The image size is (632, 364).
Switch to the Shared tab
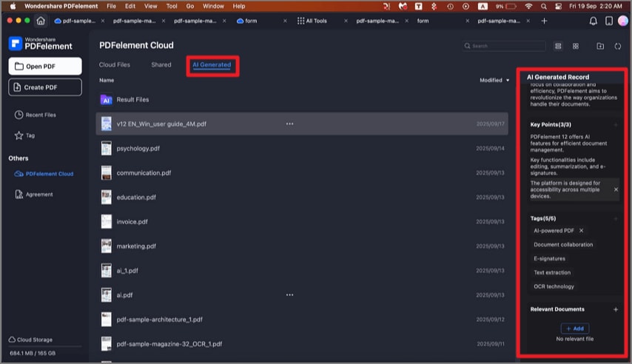click(161, 65)
